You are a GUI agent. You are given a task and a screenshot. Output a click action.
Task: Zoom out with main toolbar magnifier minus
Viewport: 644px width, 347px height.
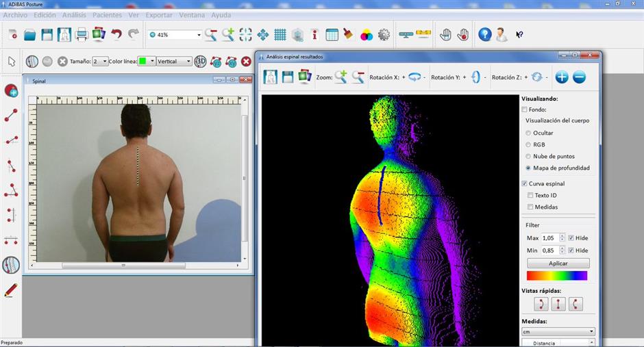(211, 34)
